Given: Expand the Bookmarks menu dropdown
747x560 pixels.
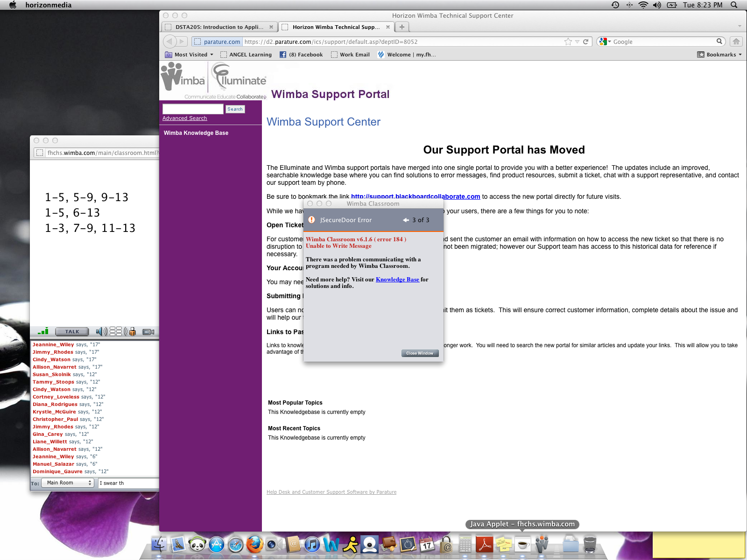Looking at the screenshot, I should pyautogui.click(x=719, y=55).
